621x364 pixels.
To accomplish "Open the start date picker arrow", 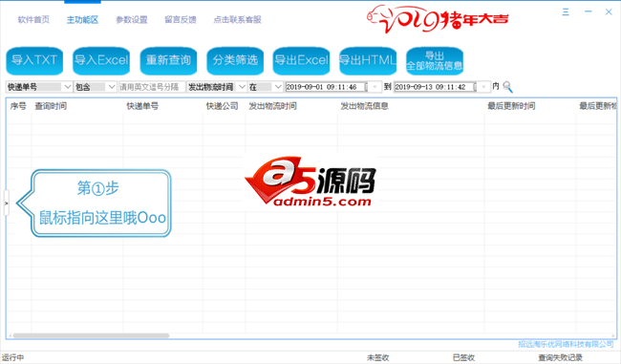I will 375,87.
